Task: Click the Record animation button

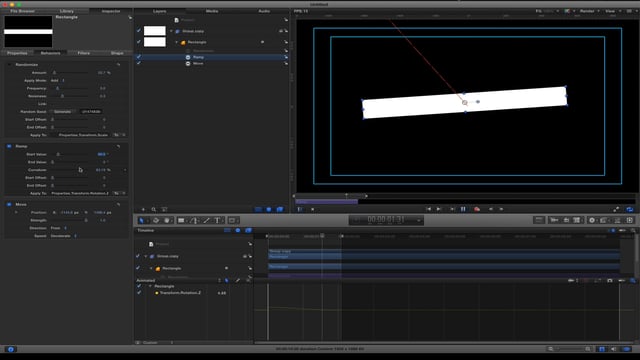Action: click(x=477, y=209)
